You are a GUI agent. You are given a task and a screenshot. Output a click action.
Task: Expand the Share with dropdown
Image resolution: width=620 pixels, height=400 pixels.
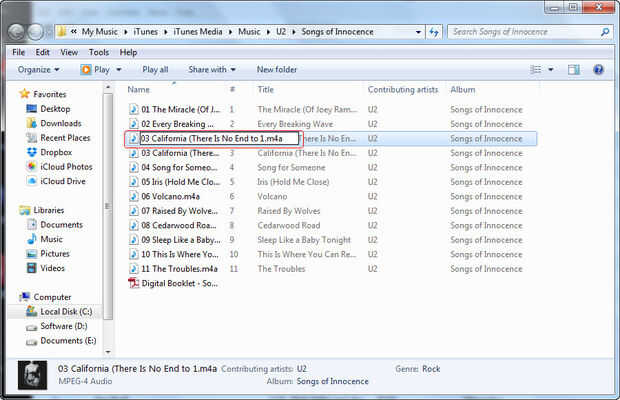pos(212,70)
